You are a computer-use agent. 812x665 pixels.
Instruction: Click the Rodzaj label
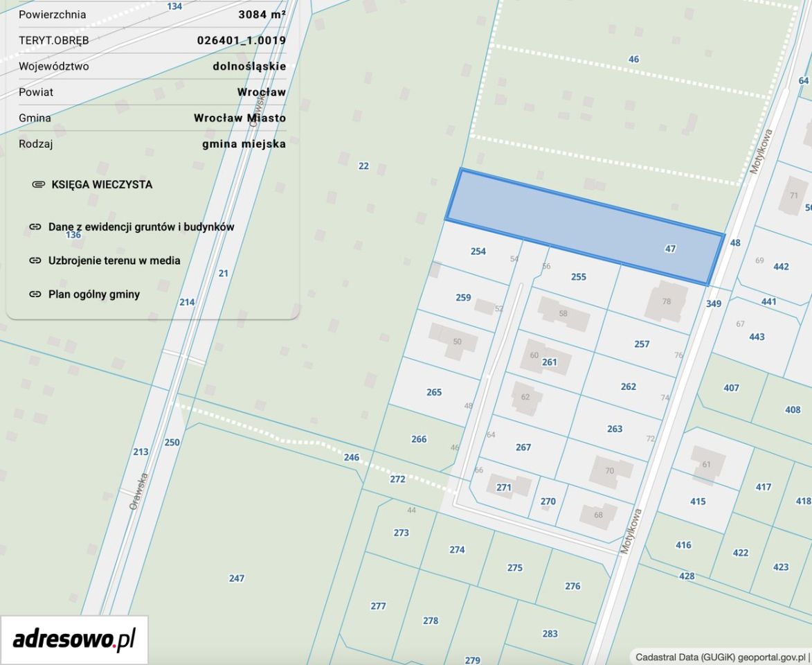coord(36,144)
